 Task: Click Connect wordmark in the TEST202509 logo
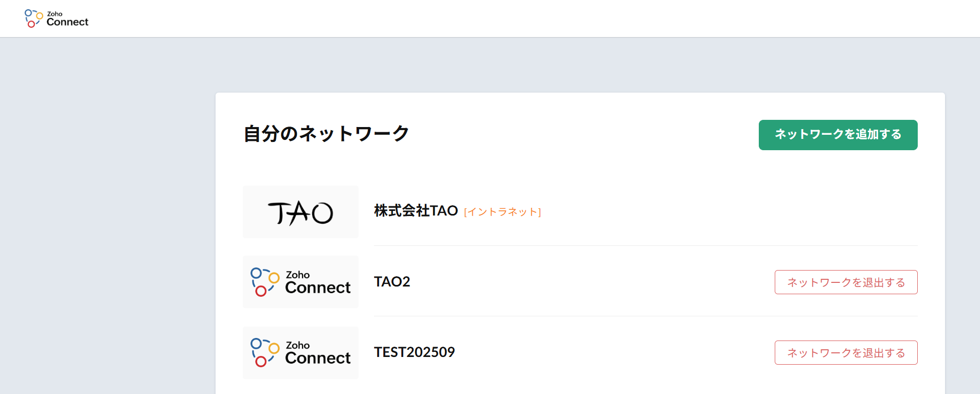tap(318, 358)
